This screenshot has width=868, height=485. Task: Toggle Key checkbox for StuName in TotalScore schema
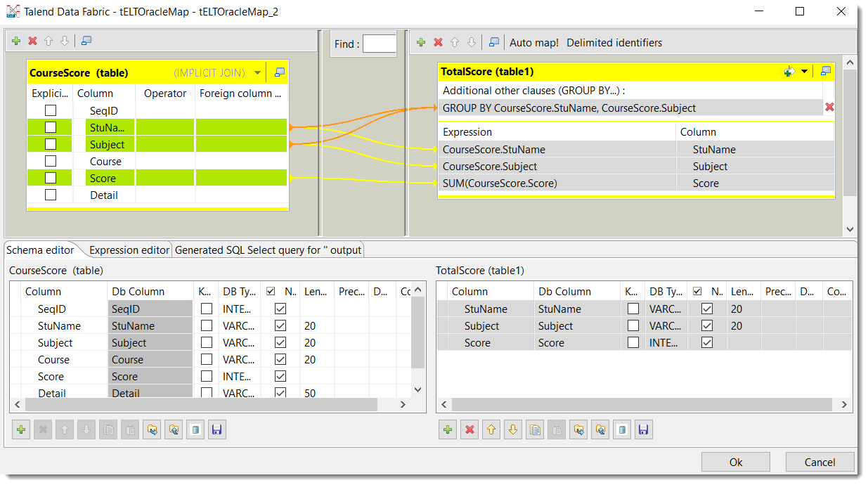point(633,309)
